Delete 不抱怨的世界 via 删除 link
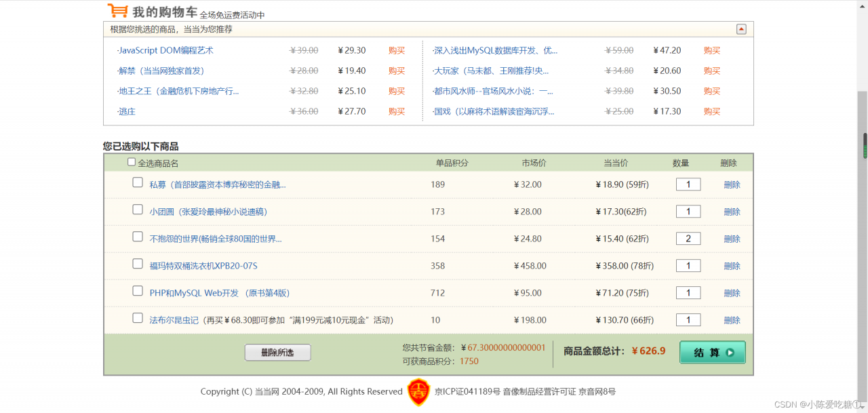This screenshot has width=868, height=413. (x=732, y=239)
